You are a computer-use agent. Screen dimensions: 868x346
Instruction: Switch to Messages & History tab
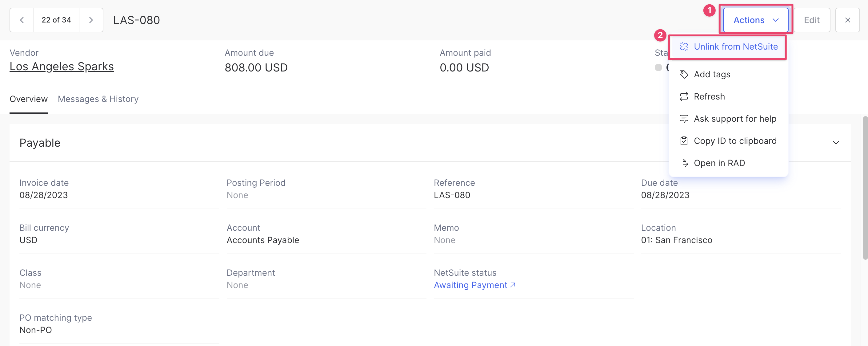98,99
